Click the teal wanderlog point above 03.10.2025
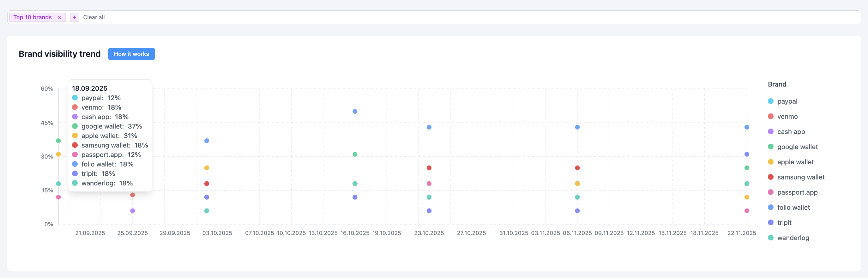Image resolution: width=868 pixels, height=278 pixels. (207, 211)
